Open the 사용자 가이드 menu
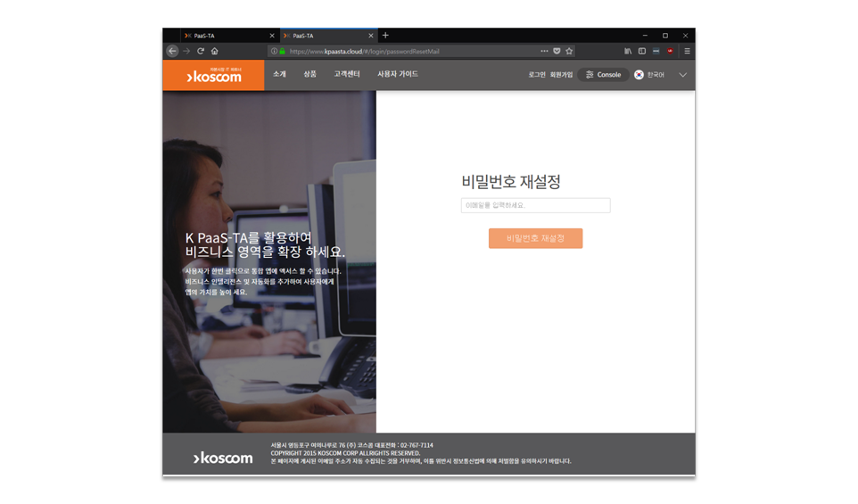This screenshot has width=858, height=504. (x=398, y=74)
